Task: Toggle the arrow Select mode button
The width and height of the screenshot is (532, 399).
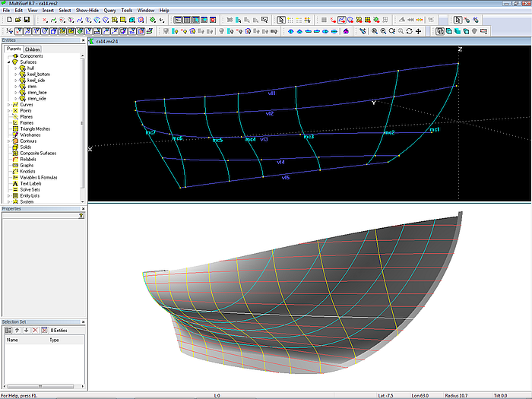Action: (x=280, y=20)
